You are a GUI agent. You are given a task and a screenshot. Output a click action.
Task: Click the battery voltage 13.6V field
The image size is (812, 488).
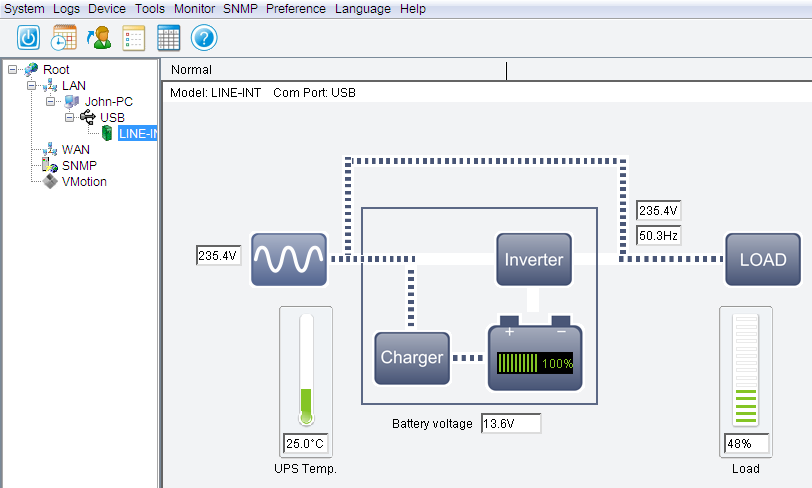tap(511, 423)
